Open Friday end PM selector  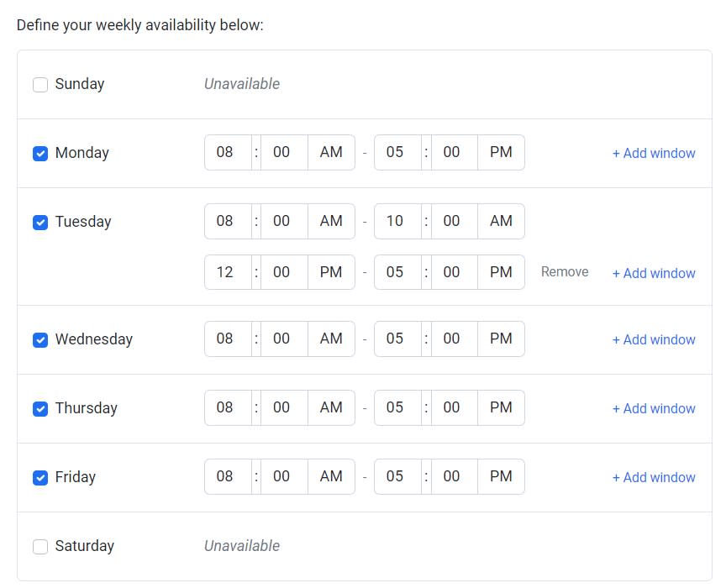(x=501, y=476)
